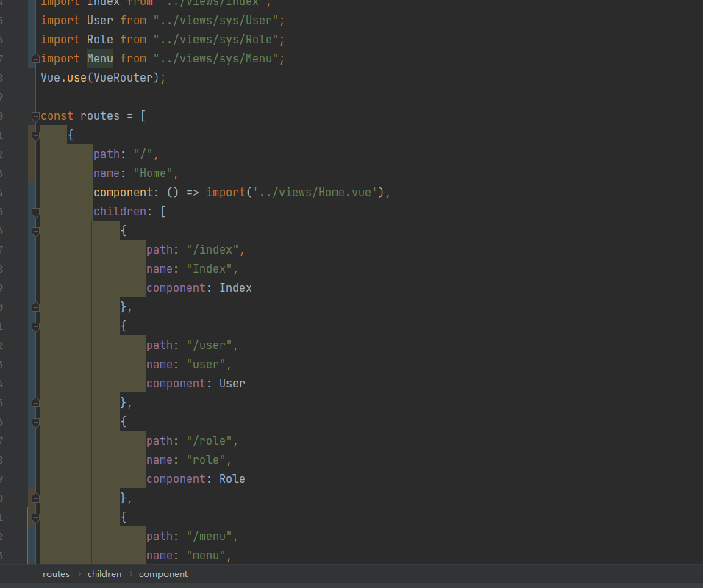Place cursor on Vue.use(VueRouter) statement
This screenshot has height=588, width=703.
pyautogui.click(x=103, y=78)
